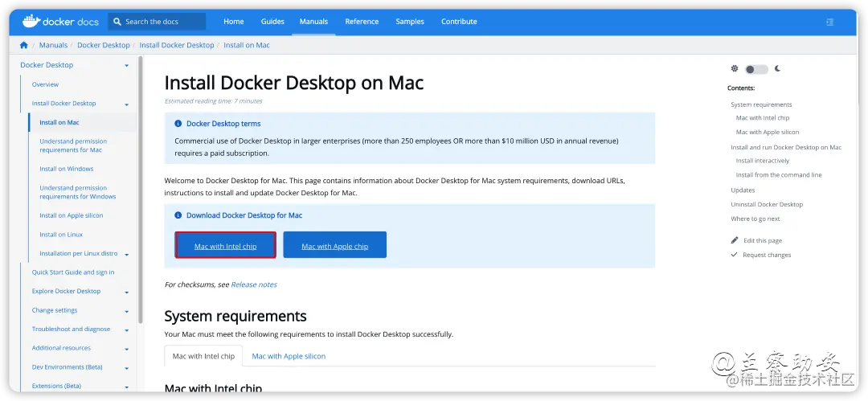Open the Reference nav item
This screenshot has width=868, height=401.
point(362,22)
